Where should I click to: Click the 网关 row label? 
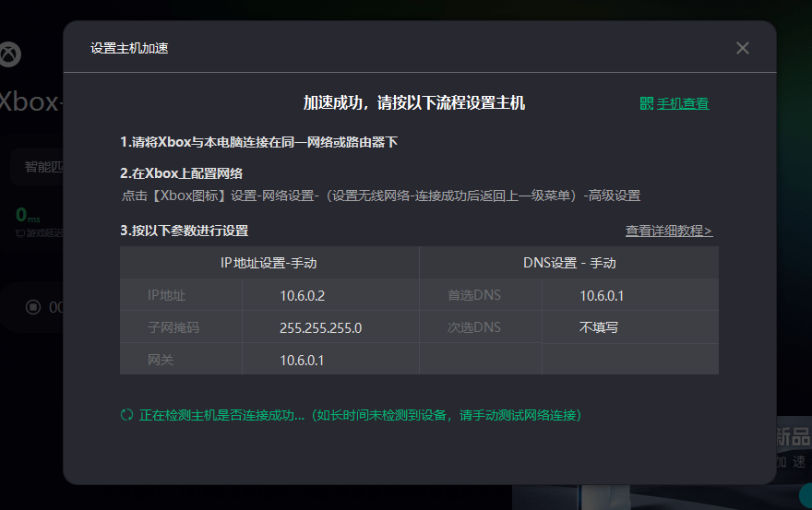click(x=160, y=360)
